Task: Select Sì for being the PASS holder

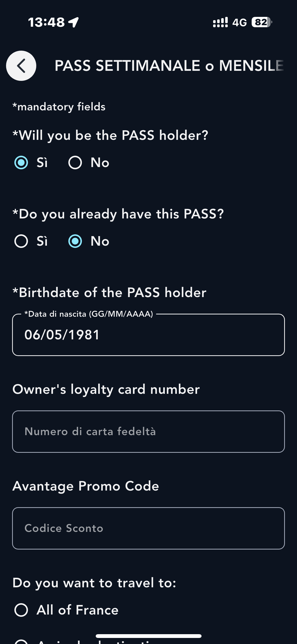Action: (21, 163)
